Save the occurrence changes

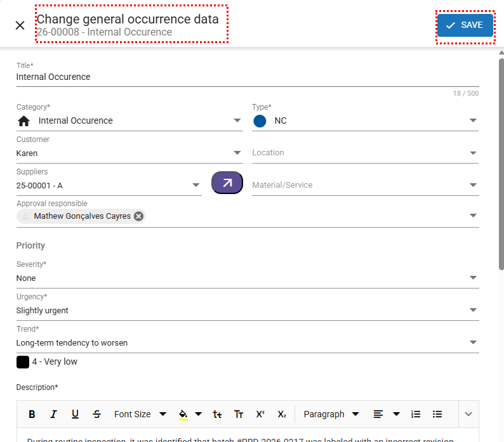point(465,25)
